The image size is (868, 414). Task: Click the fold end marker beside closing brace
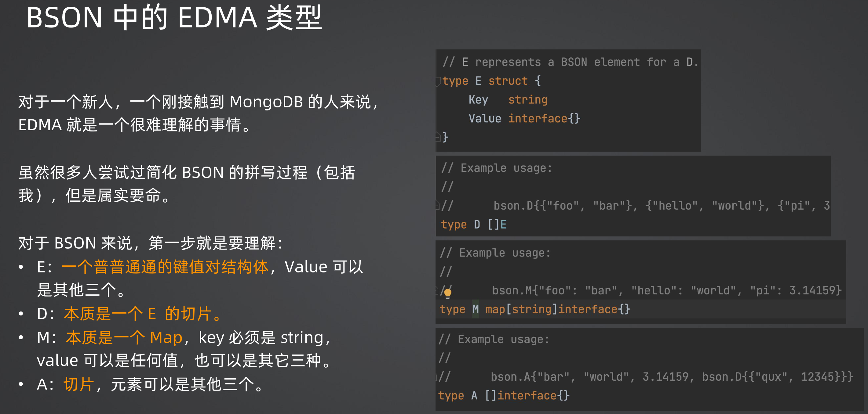(x=438, y=137)
